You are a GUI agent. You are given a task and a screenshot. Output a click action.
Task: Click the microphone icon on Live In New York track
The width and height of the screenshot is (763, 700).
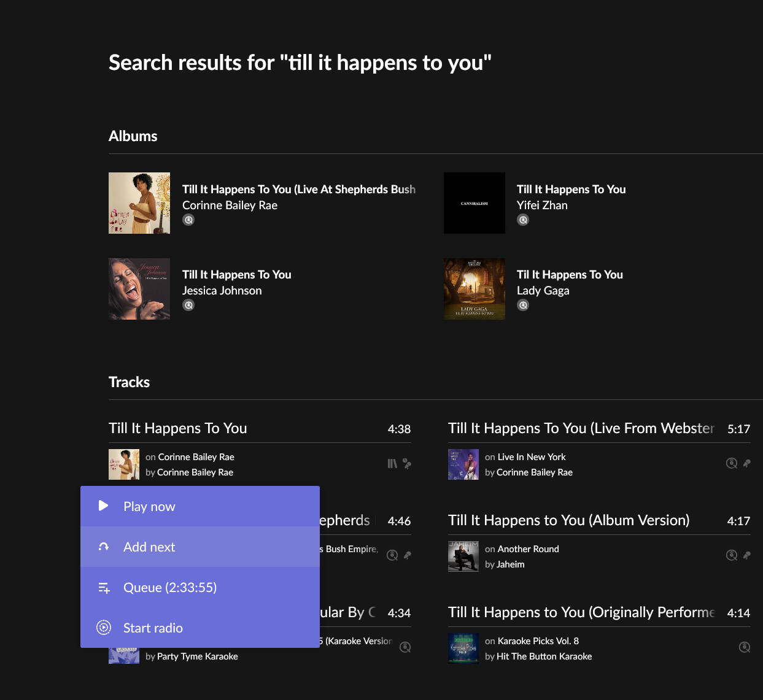(x=746, y=463)
